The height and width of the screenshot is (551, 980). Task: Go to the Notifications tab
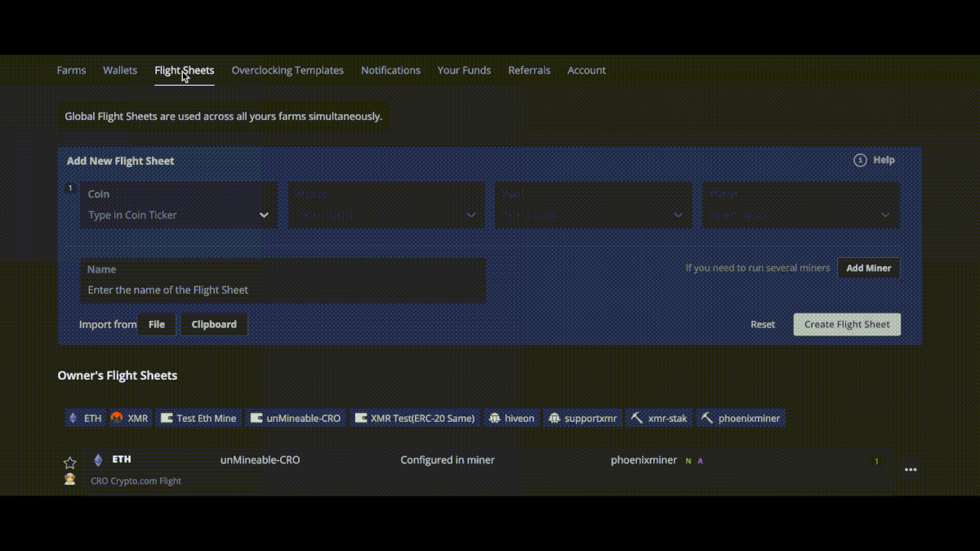click(390, 70)
